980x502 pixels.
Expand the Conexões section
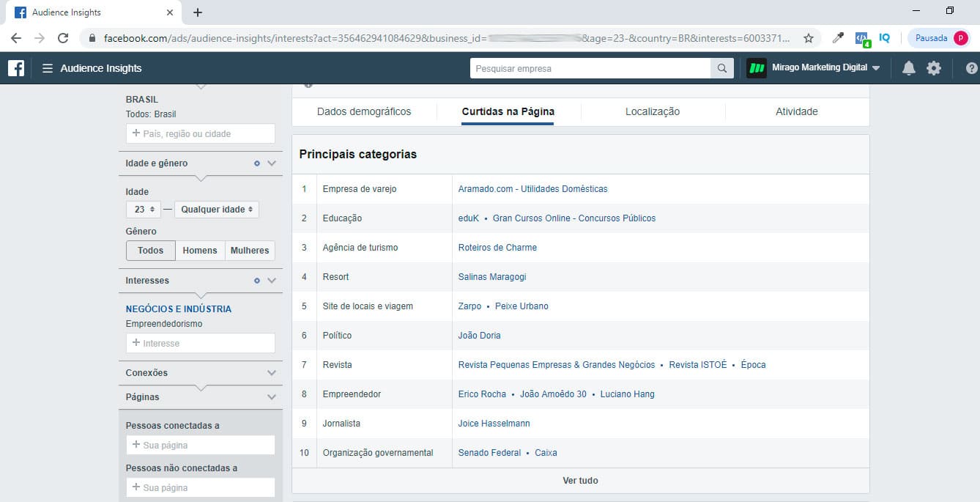click(x=272, y=373)
